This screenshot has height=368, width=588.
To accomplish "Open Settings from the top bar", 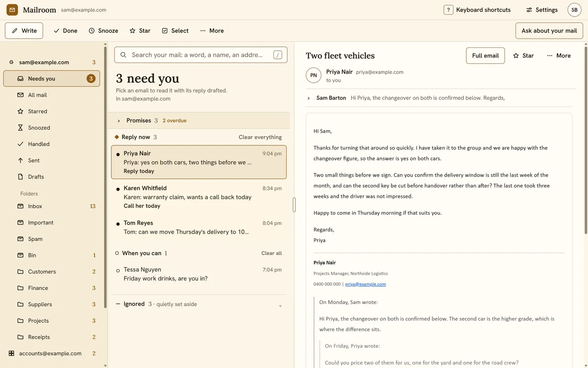I will (x=542, y=10).
